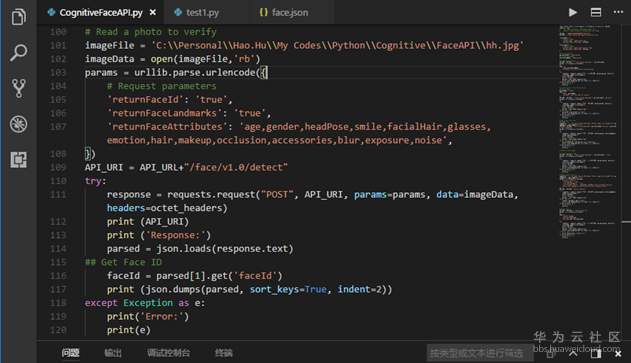Select the 调试控制台 (Debug Console) panel tab
631x363 pixels.
[x=168, y=353]
